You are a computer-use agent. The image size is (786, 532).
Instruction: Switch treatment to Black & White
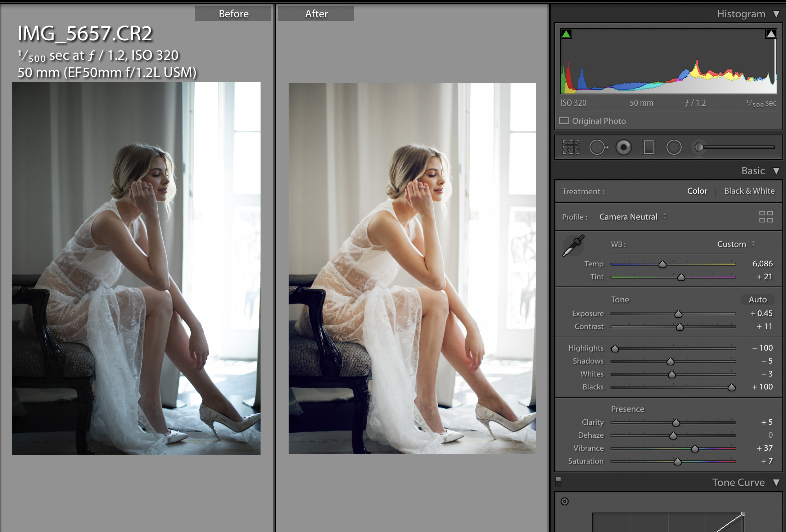click(x=749, y=191)
